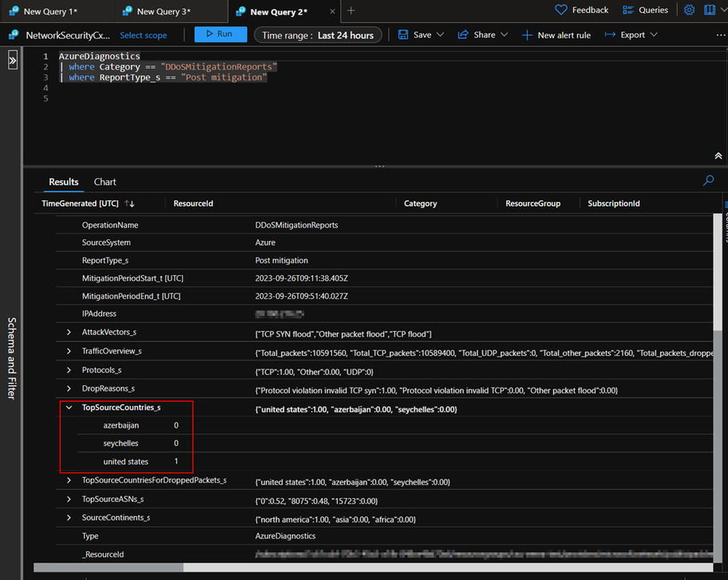This screenshot has width=728, height=580.
Task: Expand TopSourceCountriesForDroppedPackets_s row
Action: click(69, 480)
